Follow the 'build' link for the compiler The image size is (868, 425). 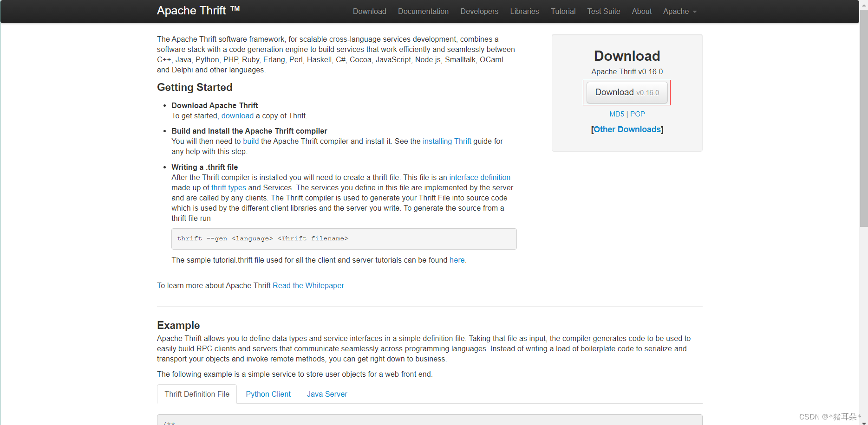coord(251,142)
